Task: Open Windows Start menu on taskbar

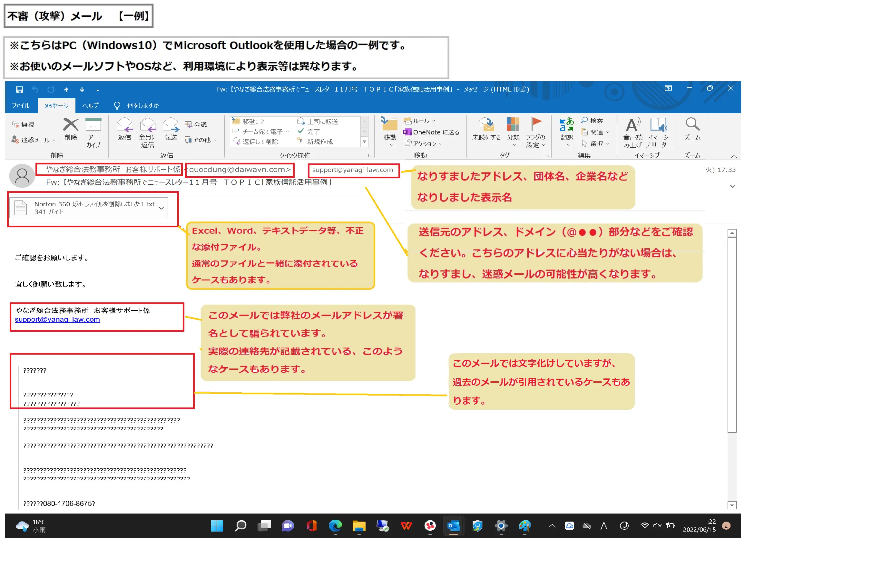Action: point(217,526)
